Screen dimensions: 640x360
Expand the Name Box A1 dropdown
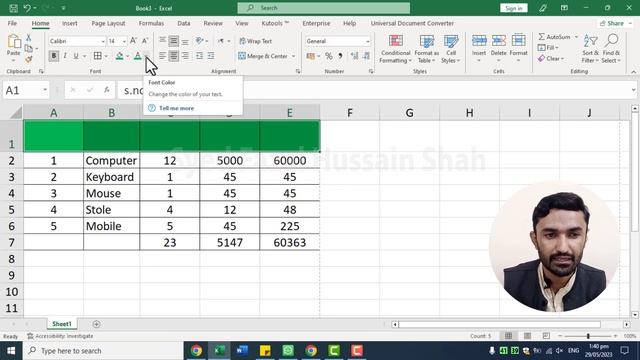pos(44,90)
